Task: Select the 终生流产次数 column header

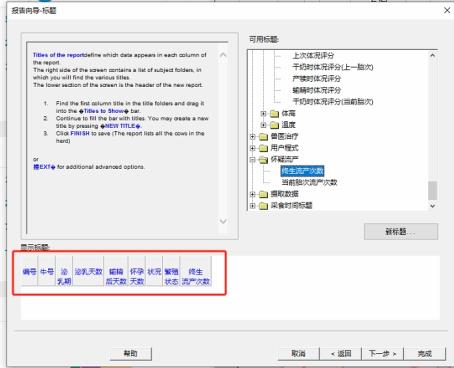Action: pyautogui.click(x=196, y=276)
